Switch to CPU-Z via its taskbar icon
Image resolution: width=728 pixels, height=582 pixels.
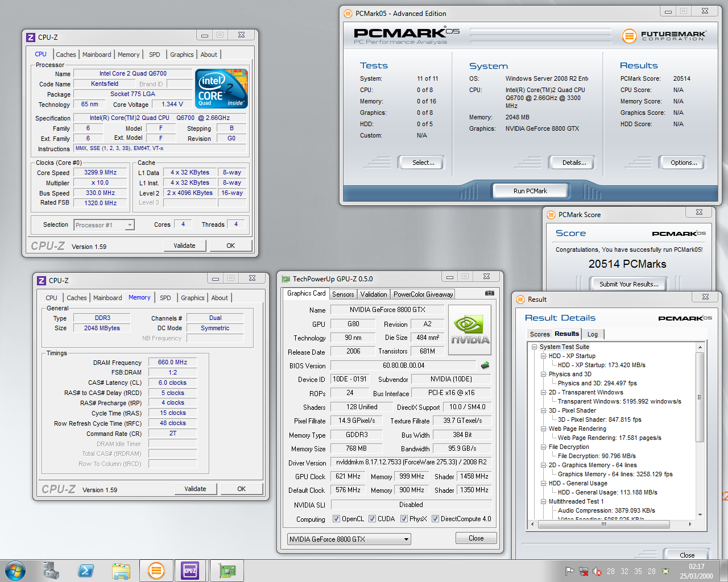click(190, 571)
